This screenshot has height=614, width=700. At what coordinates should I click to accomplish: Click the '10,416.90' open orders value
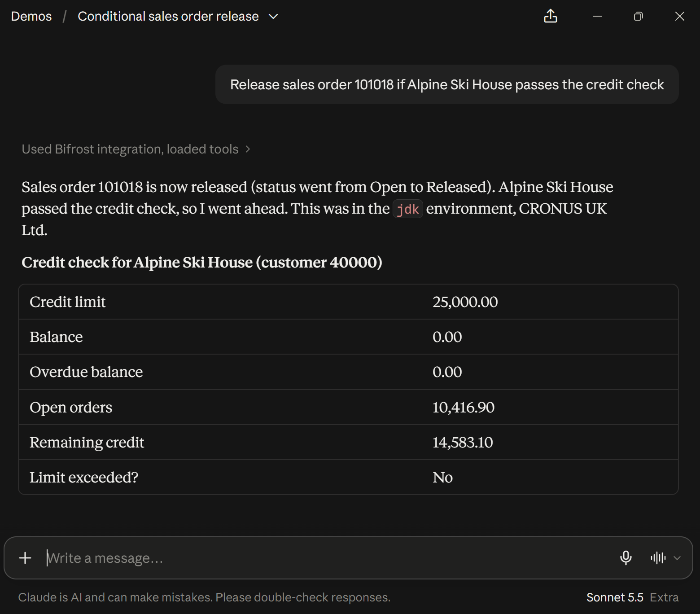[463, 408]
